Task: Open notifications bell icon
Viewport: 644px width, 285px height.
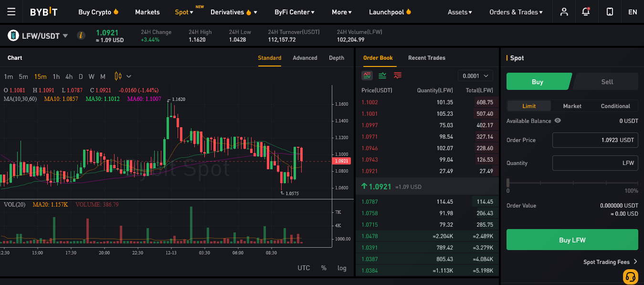Action: pyautogui.click(x=586, y=12)
